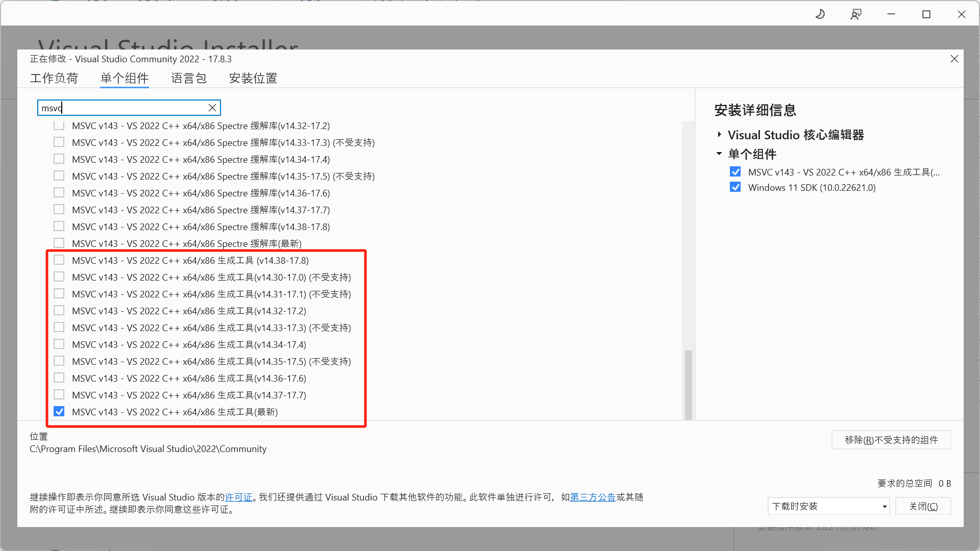Switch to the 工作负荷 tab
Viewport: 980px width, 551px height.
(54, 78)
